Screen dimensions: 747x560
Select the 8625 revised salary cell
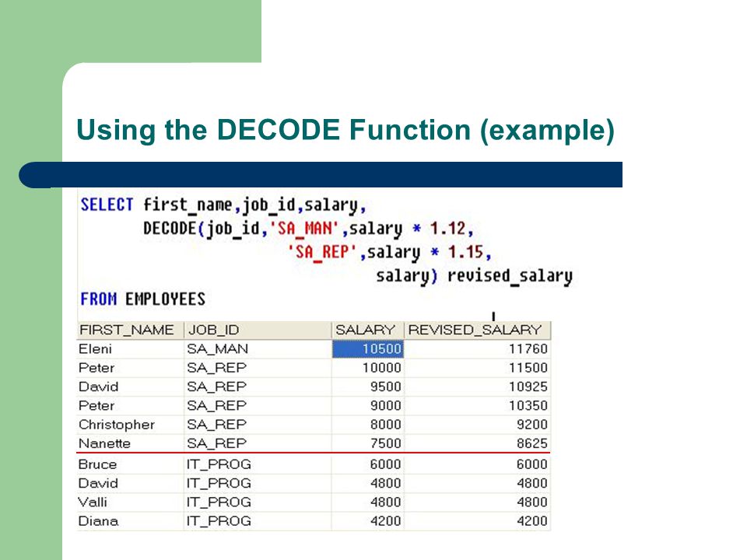click(x=477, y=443)
